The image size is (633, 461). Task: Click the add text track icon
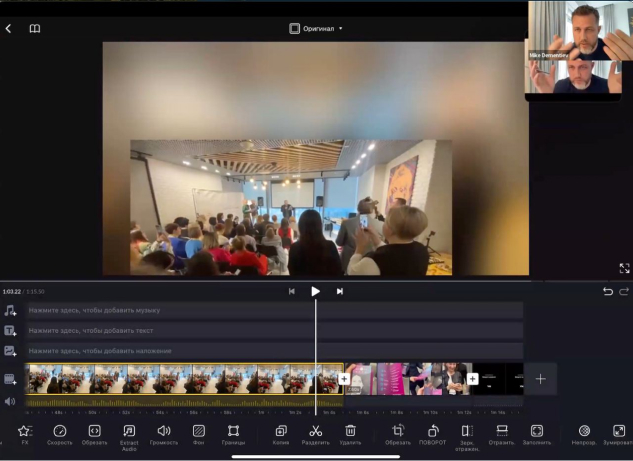[10, 331]
